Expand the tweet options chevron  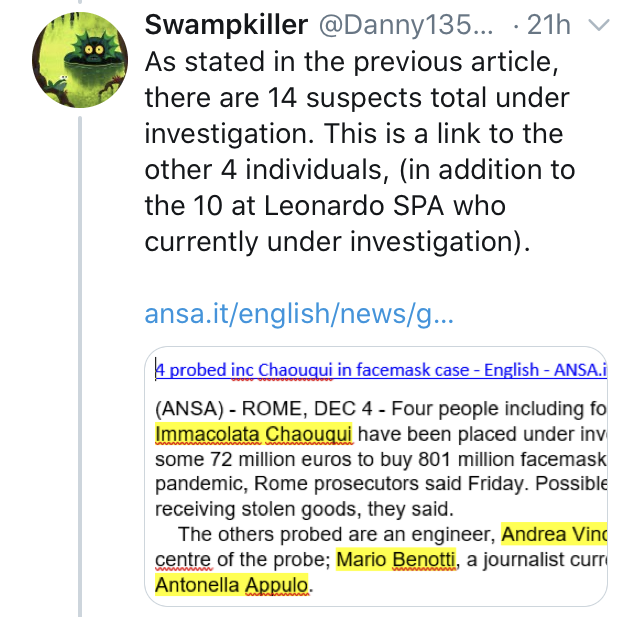pos(599,24)
